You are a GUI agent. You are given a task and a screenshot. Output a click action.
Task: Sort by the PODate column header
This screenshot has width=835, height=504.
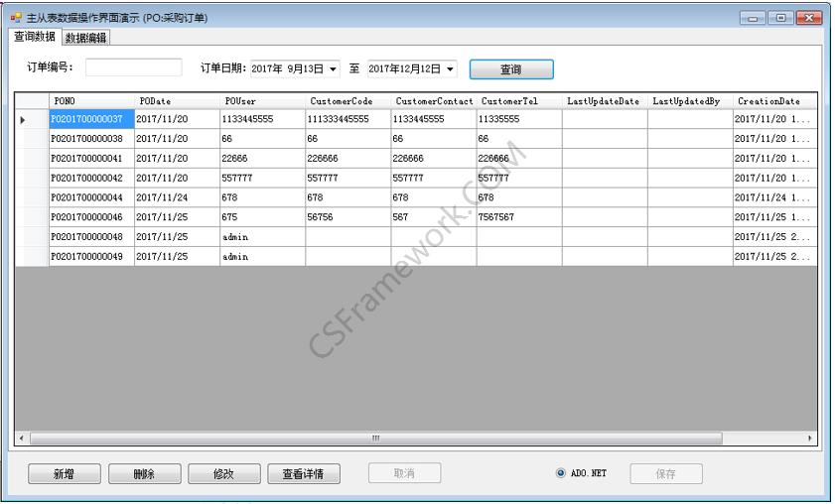pyautogui.click(x=176, y=101)
